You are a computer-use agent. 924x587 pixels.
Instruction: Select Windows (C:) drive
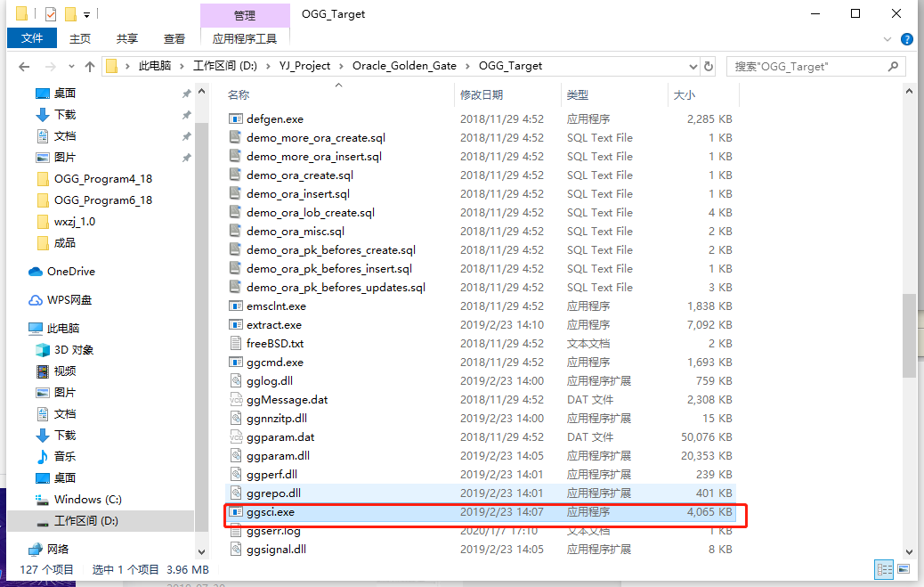[x=87, y=500]
